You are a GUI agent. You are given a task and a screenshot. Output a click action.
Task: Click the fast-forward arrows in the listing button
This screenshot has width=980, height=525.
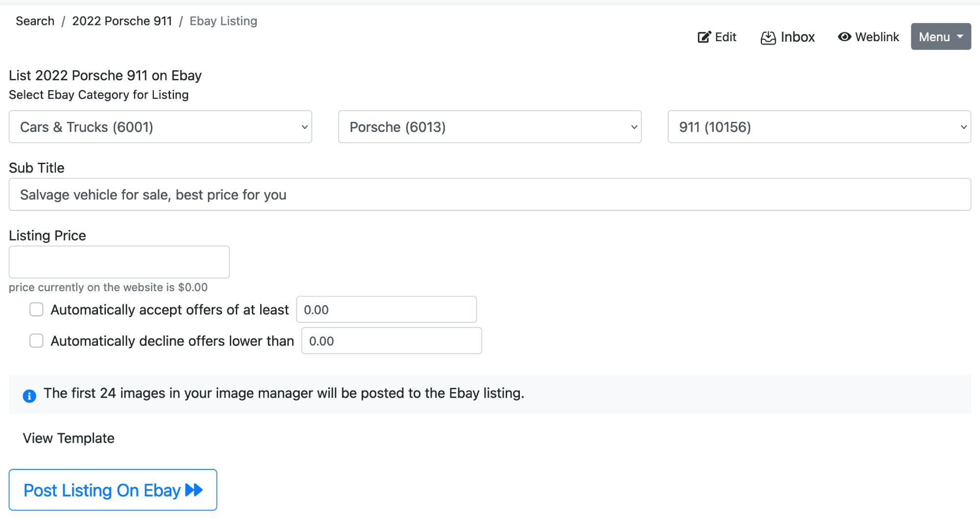194,489
